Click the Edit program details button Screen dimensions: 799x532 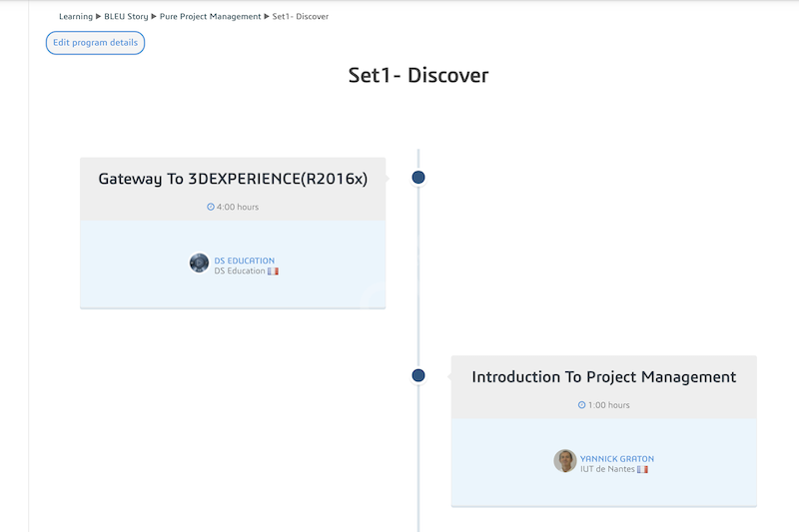click(x=95, y=43)
